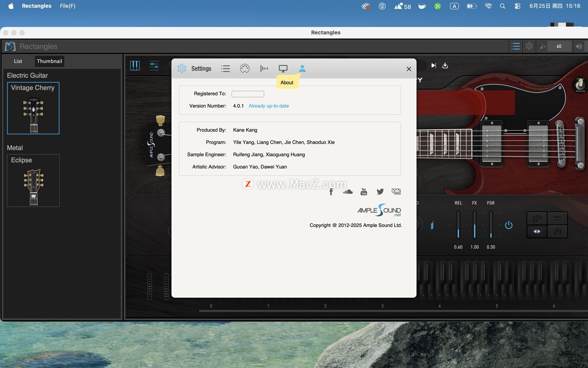
Task: Click the tempo note icon
Action: point(543,46)
